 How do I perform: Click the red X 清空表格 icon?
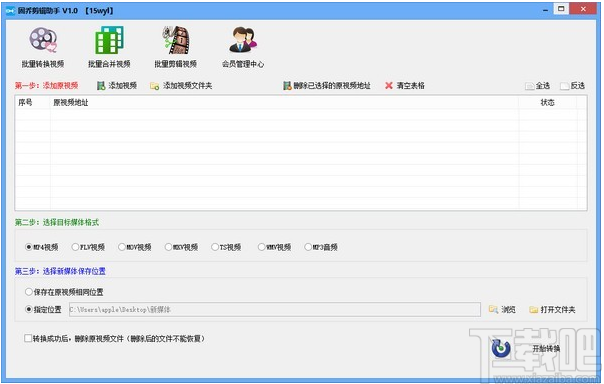[389, 86]
